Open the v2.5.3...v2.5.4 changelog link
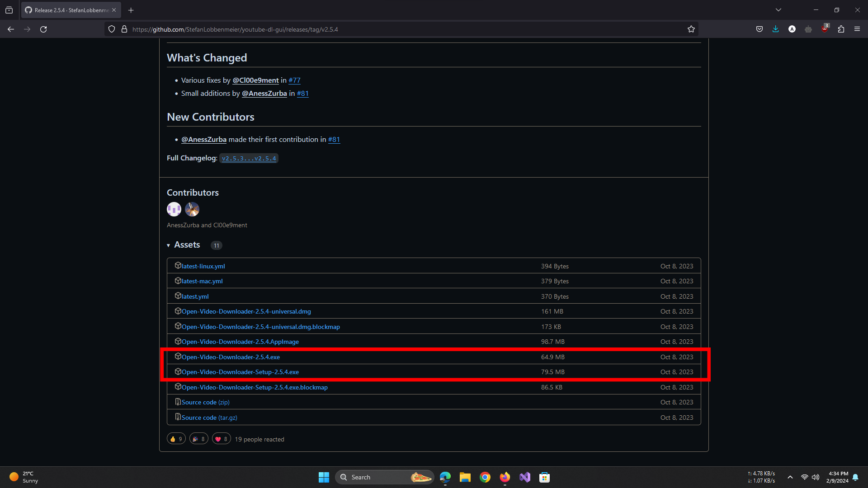Viewport: 868px width, 488px height. click(249, 159)
